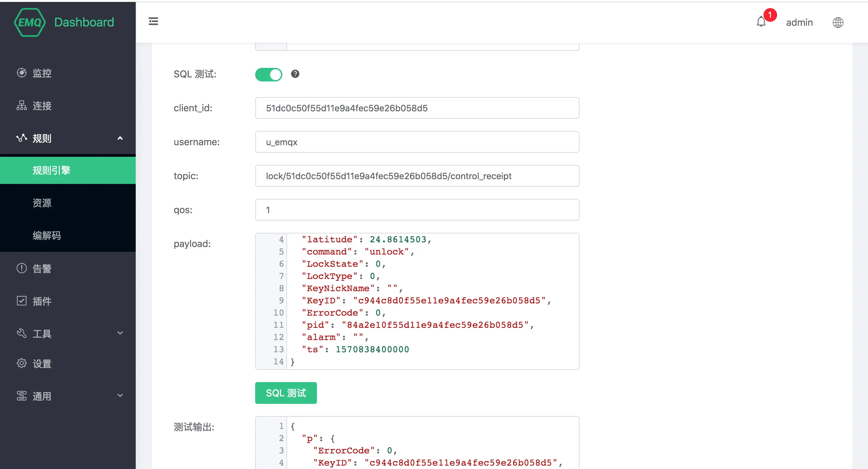Click into the topic input field
868x469 pixels.
(x=417, y=176)
